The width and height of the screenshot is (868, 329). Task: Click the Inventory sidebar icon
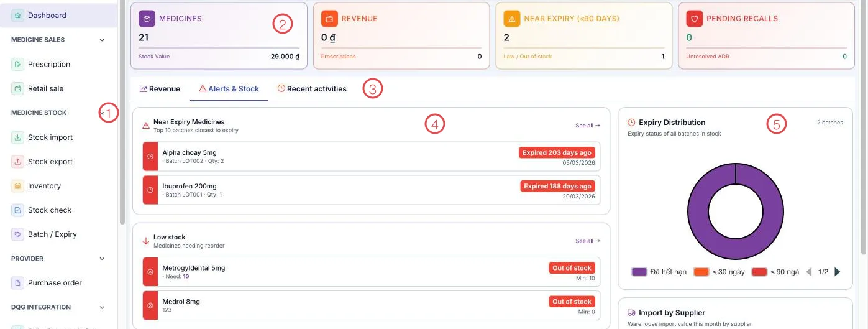pos(18,186)
